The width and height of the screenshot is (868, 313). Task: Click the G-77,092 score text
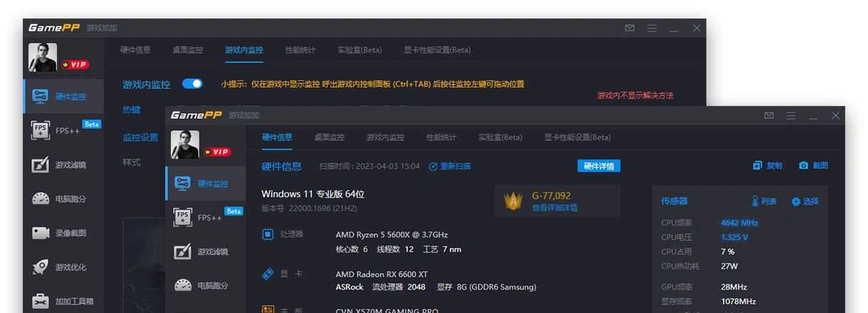[551, 196]
